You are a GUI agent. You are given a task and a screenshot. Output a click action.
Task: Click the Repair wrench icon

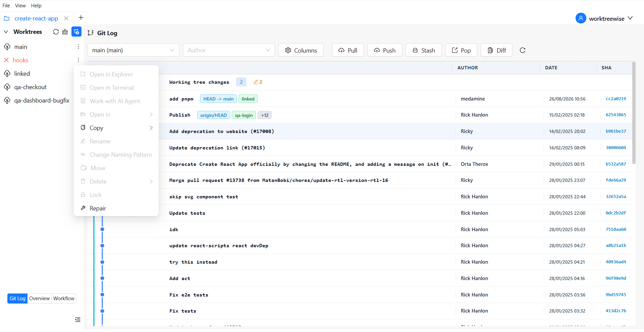click(83, 208)
